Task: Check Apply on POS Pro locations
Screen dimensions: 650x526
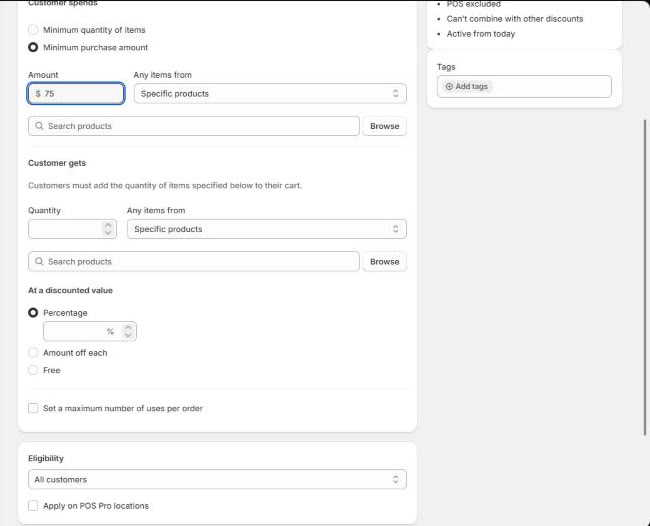Action: tap(33, 506)
